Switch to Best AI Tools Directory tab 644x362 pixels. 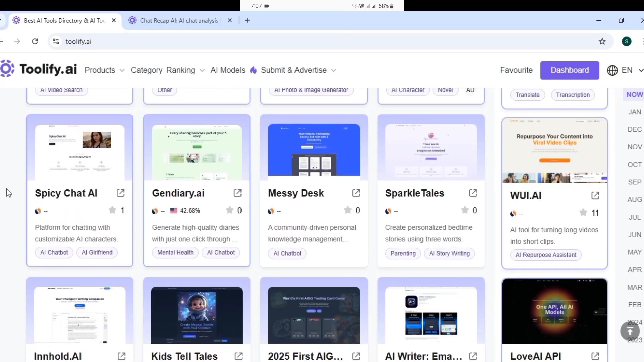64,20
